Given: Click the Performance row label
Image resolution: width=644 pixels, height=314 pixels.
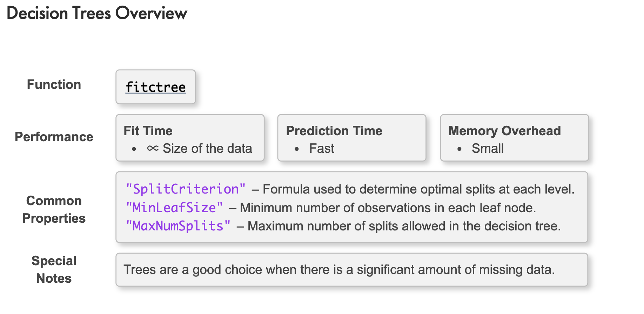Looking at the screenshot, I should pyautogui.click(x=54, y=137).
